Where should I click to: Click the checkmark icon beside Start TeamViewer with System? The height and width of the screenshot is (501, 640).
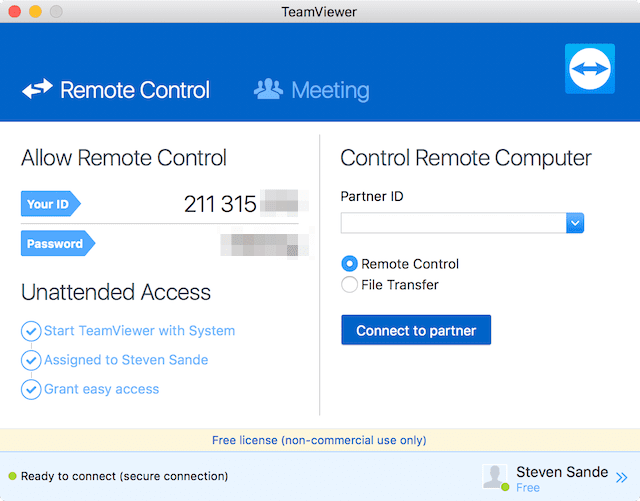point(31,331)
